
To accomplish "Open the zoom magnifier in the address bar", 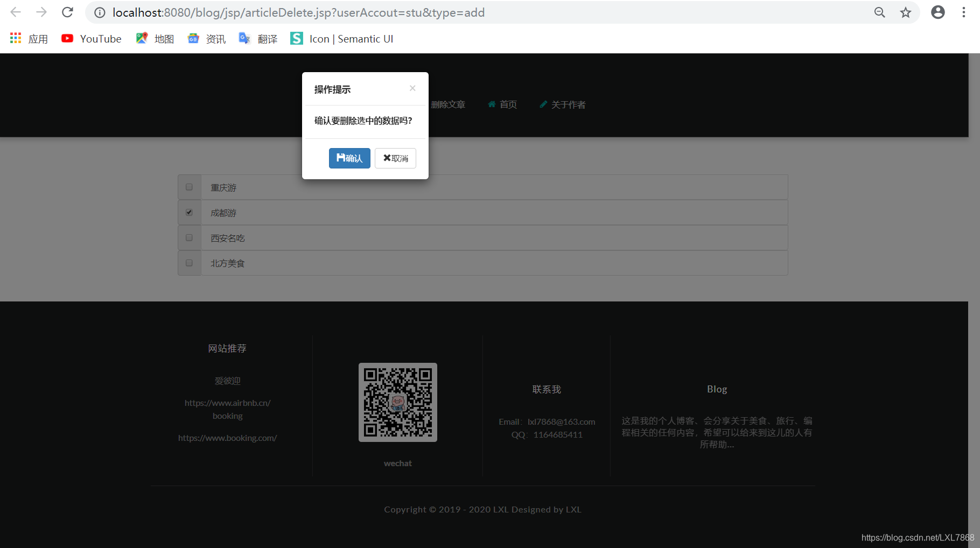I will point(879,12).
